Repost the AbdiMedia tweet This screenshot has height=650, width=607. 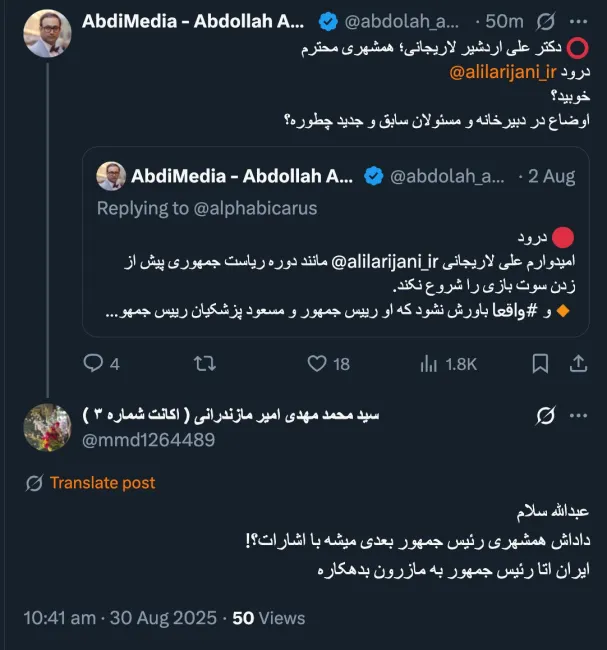[x=204, y=364]
